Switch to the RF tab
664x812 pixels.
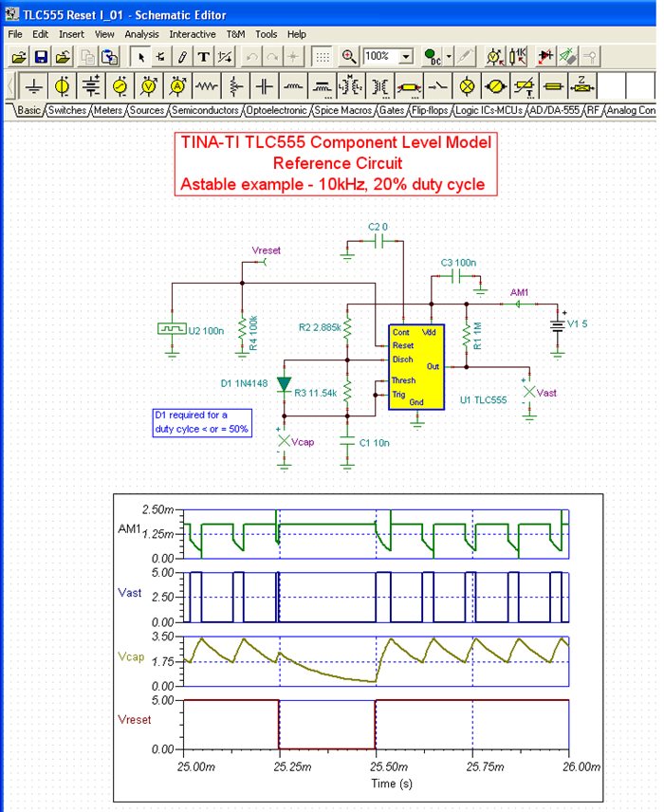click(593, 110)
